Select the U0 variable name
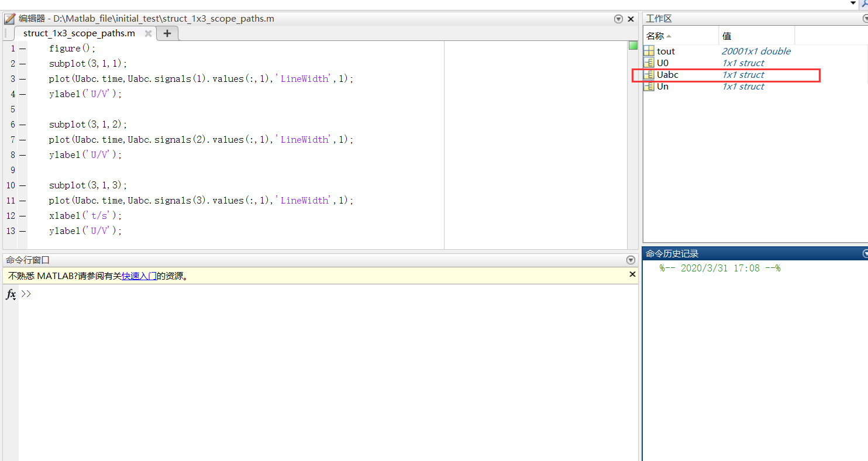Screen dimensions: 868x461 click(x=663, y=63)
